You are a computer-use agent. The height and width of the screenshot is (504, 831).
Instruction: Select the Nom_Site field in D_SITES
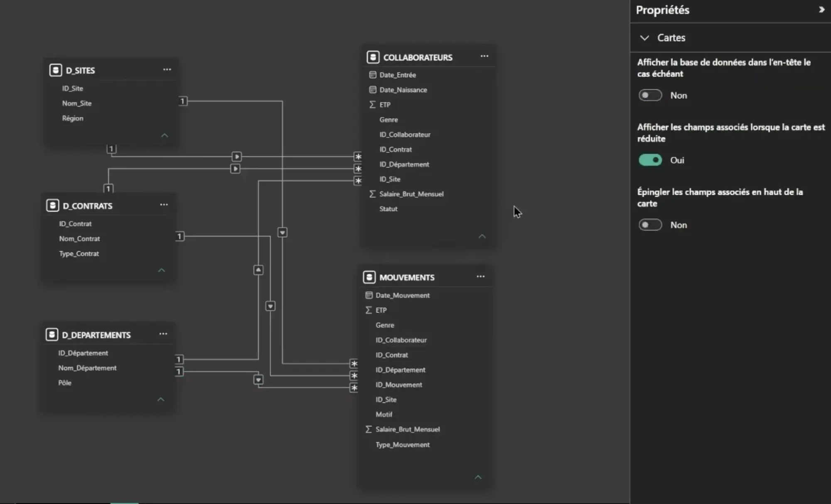pos(77,103)
